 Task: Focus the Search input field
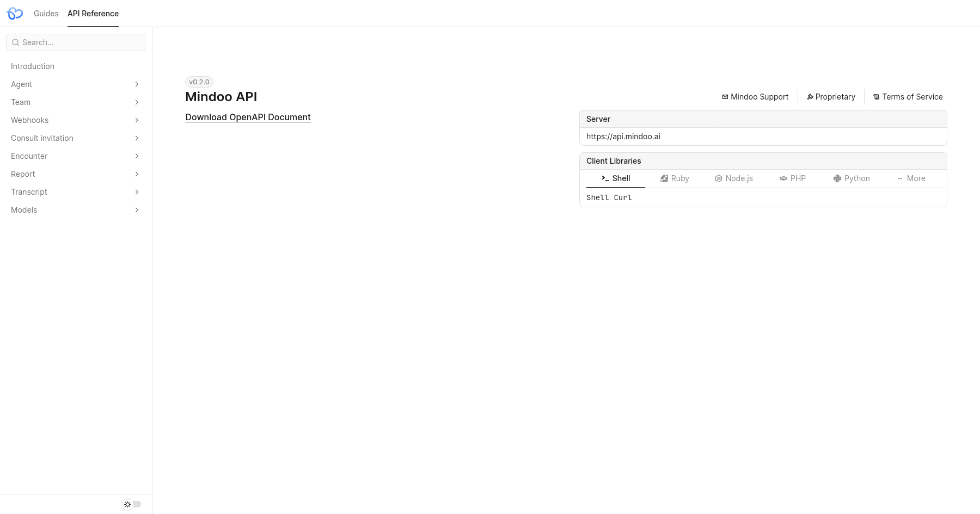click(x=76, y=42)
